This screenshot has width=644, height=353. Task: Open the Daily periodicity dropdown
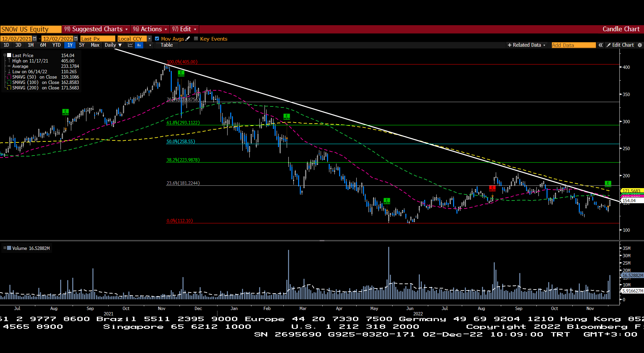113,45
